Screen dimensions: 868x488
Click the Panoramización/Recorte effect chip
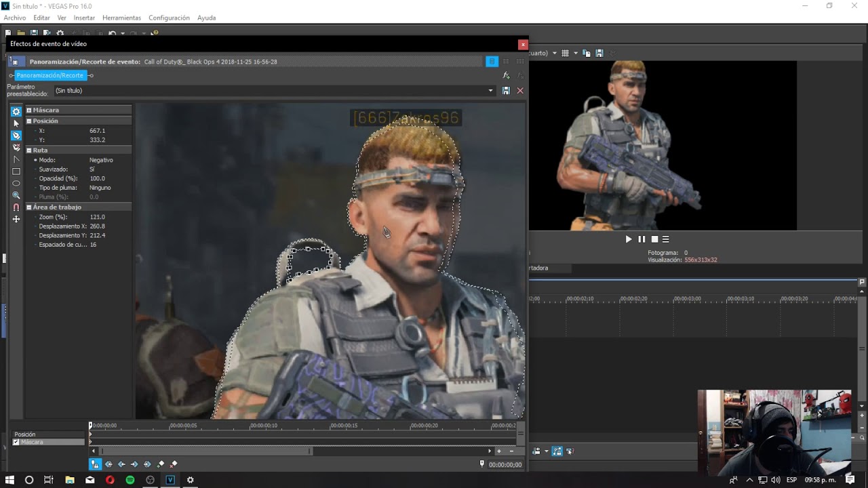pyautogui.click(x=50, y=75)
